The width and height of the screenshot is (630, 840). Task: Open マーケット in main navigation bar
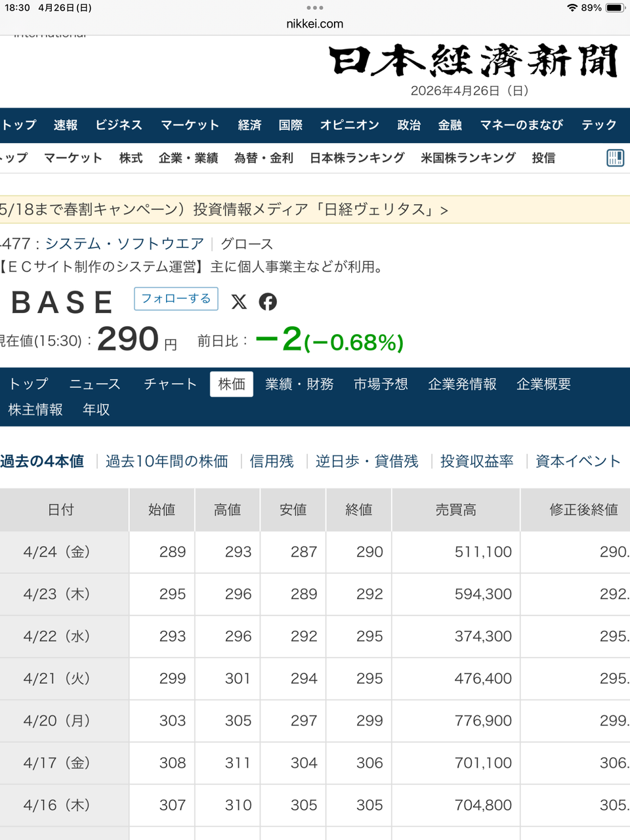click(190, 125)
